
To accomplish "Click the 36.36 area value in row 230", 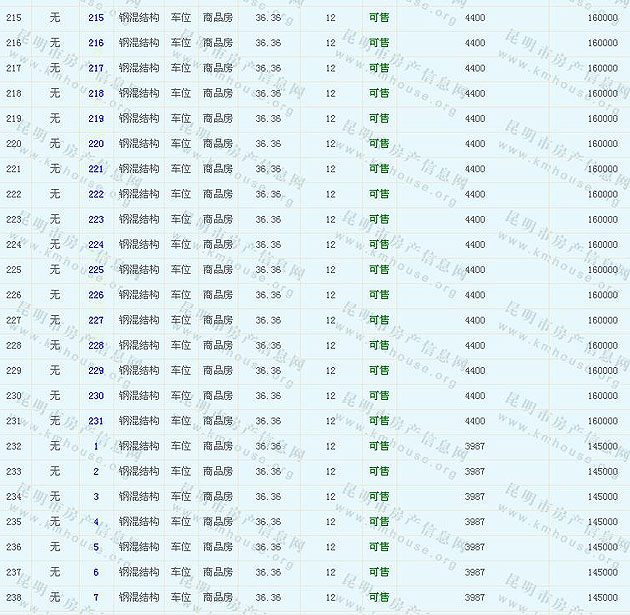I will coord(268,396).
